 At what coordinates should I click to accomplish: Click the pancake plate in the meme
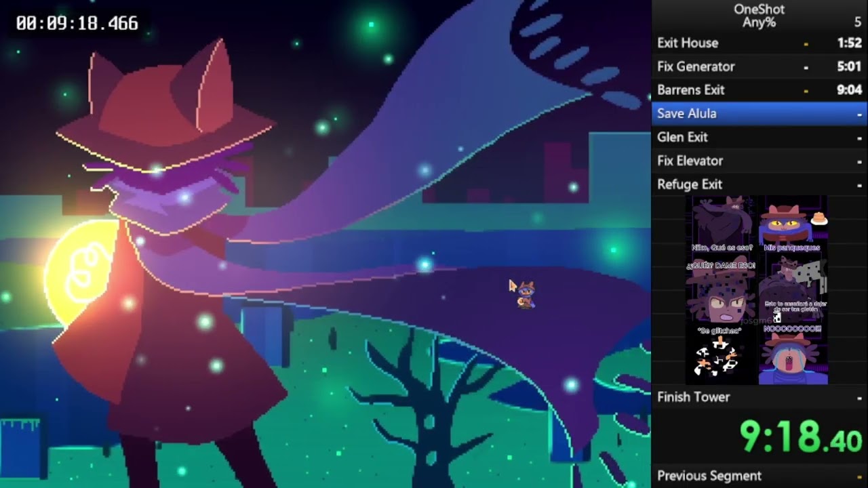pyautogui.click(x=818, y=218)
